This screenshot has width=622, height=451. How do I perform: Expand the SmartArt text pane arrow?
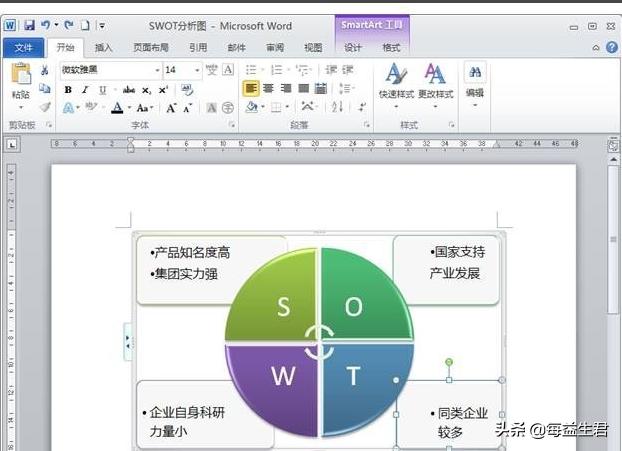[127, 342]
